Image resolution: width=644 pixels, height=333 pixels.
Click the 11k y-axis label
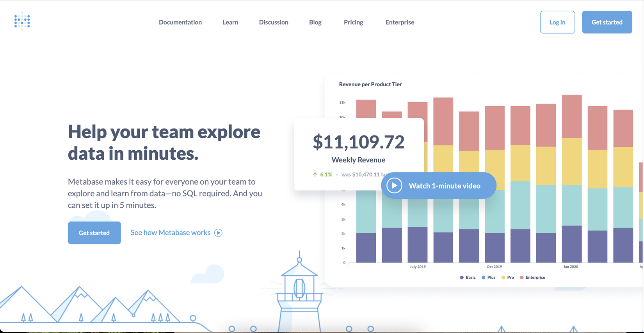click(x=342, y=103)
